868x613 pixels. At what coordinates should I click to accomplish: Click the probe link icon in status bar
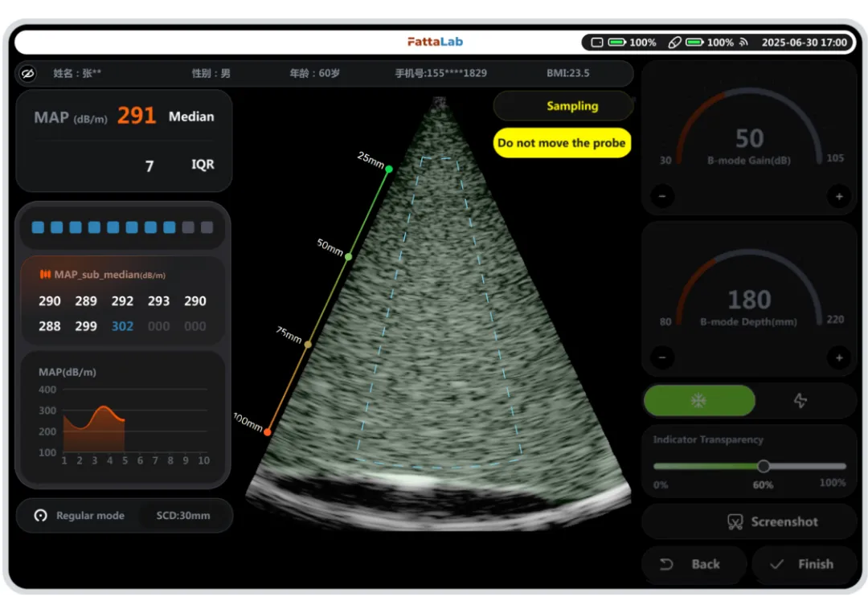pyautogui.click(x=674, y=42)
